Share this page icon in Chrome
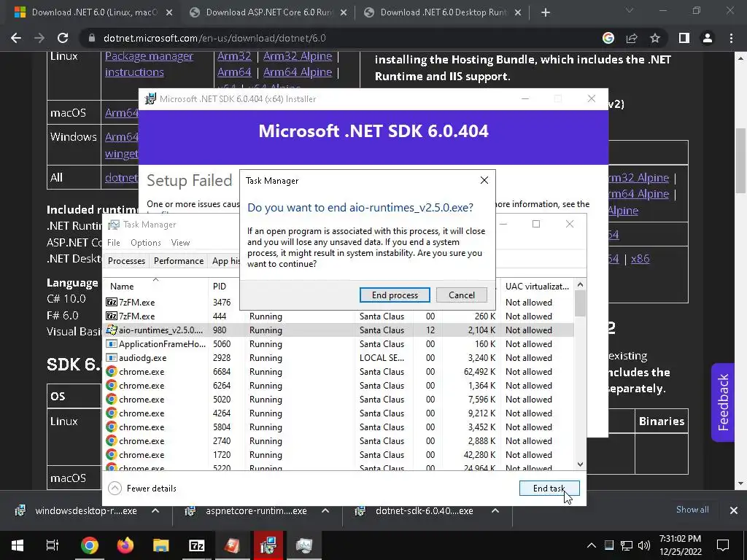The image size is (747, 560). pos(632,38)
